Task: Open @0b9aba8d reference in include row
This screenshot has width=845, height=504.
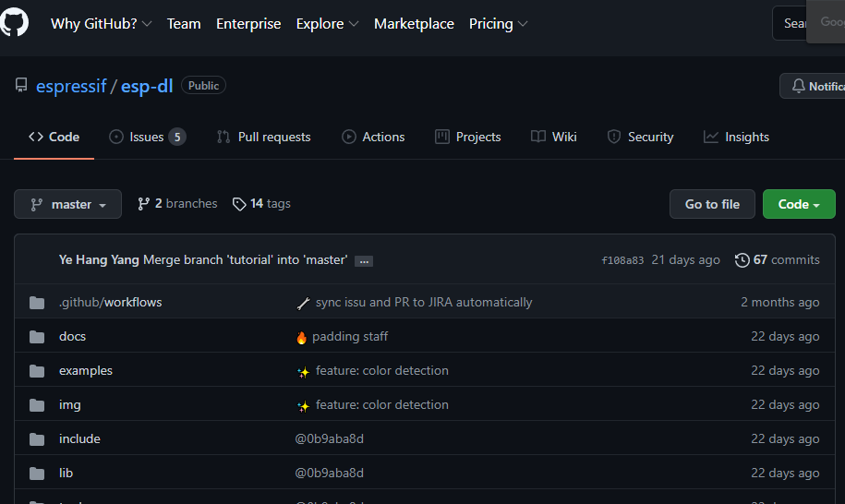Action: (x=330, y=439)
